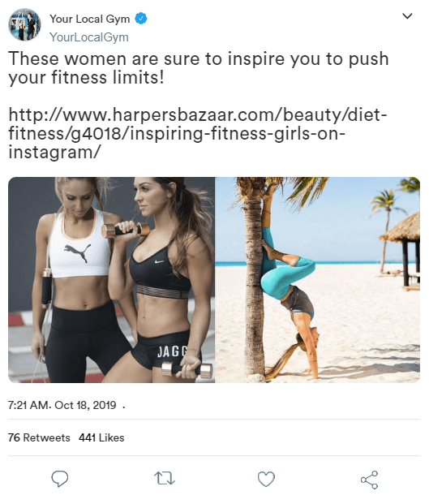Viewport: 429px width, 504px height.
Task: Open the harpersbazaar.com article link
Action: (198, 133)
